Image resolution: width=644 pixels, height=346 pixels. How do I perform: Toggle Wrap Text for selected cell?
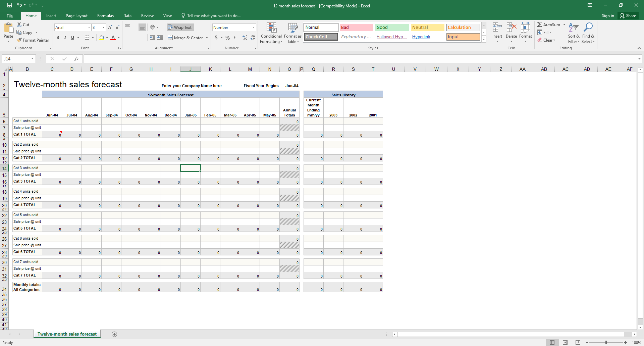coord(180,28)
